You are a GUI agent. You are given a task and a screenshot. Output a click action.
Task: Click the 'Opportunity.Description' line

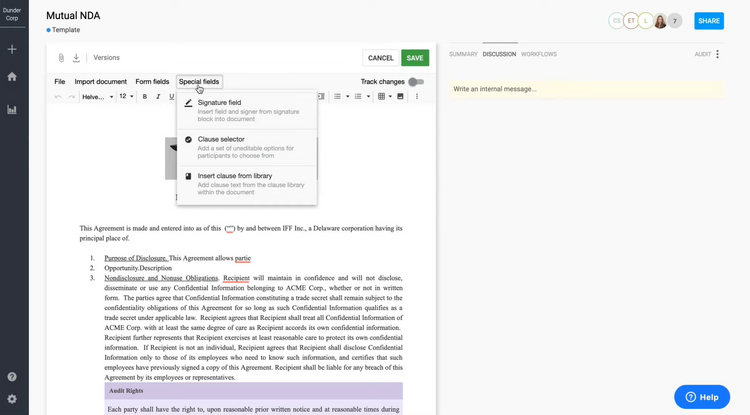[x=138, y=268]
